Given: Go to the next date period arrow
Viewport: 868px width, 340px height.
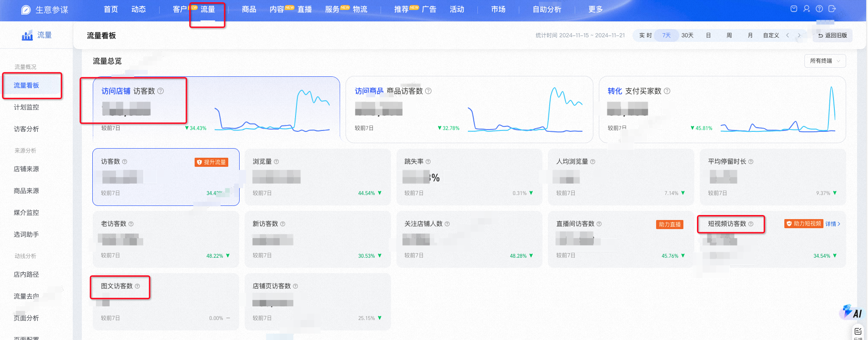Looking at the screenshot, I should point(799,35).
